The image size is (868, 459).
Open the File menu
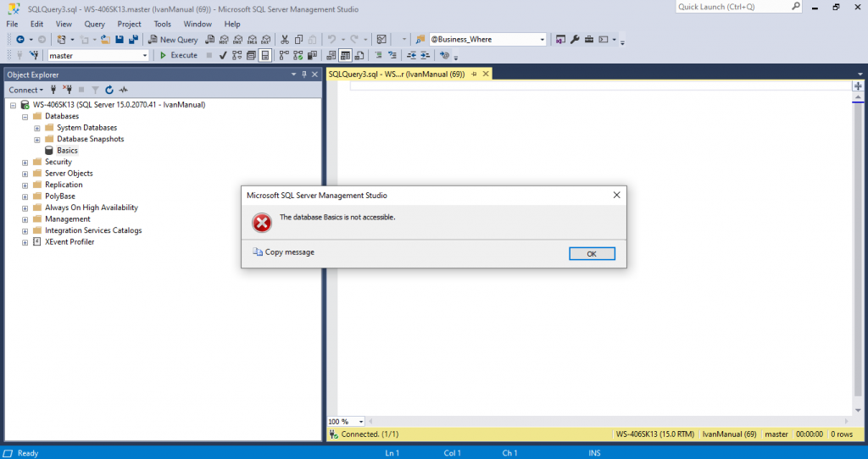click(x=12, y=24)
